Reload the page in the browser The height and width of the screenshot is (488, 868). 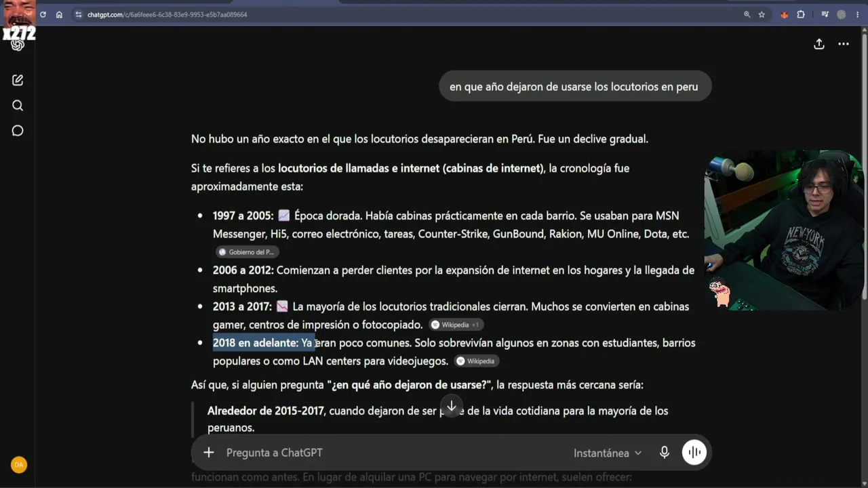[43, 14]
